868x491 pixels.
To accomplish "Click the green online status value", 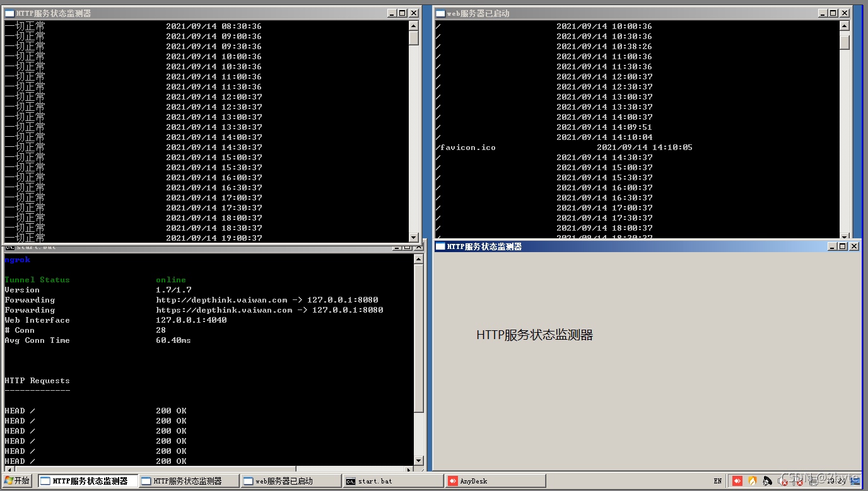I will 171,280.
